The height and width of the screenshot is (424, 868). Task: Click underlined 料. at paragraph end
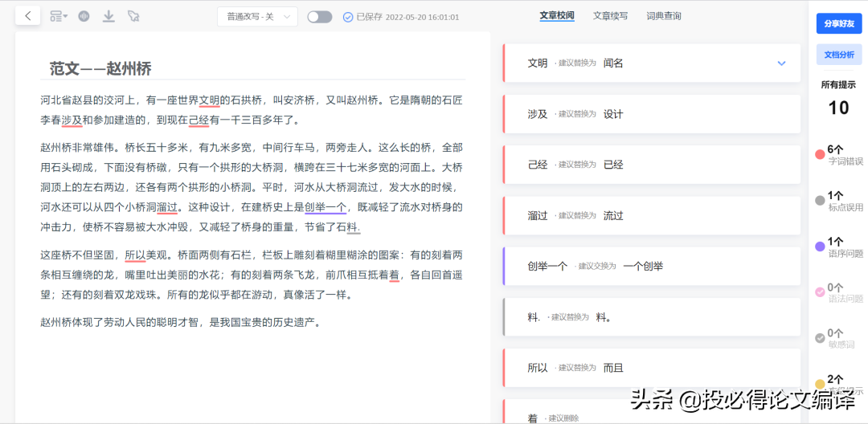(x=354, y=226)
